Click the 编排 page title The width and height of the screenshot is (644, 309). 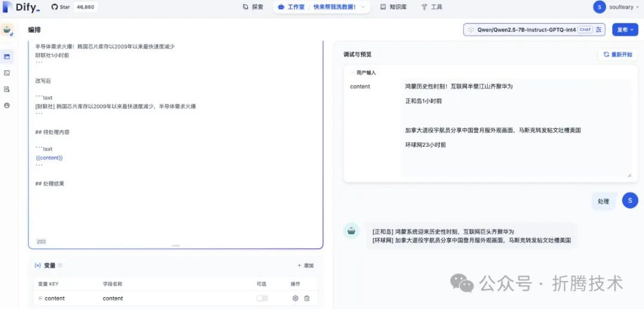pyautogui.click(x=35, y=30)
